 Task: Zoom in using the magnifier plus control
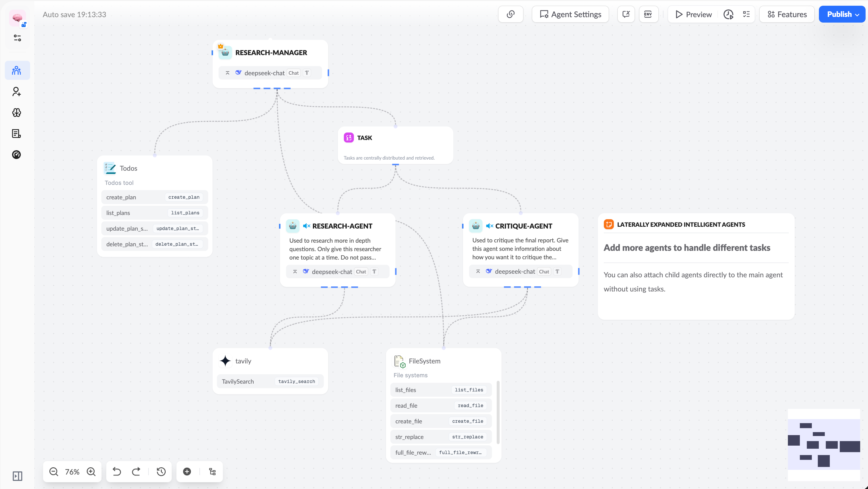(x=91, y=472)
